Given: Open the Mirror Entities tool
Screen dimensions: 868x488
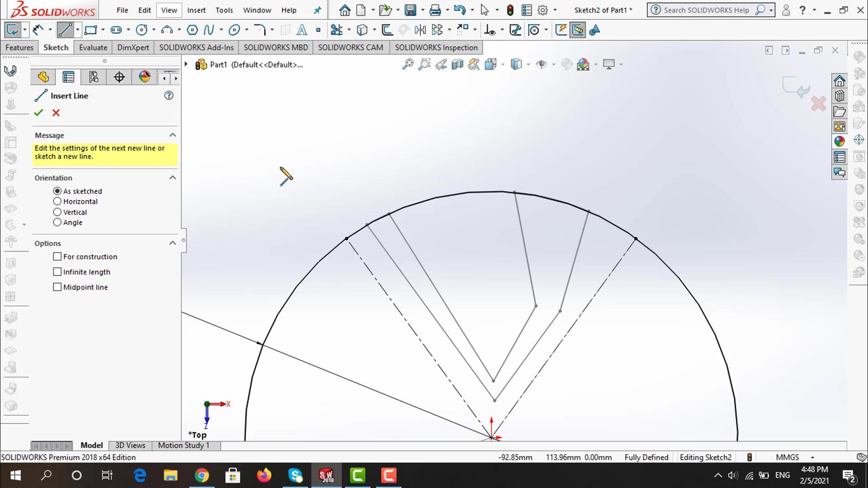Looking at the screenshot, I should (420, 30).
